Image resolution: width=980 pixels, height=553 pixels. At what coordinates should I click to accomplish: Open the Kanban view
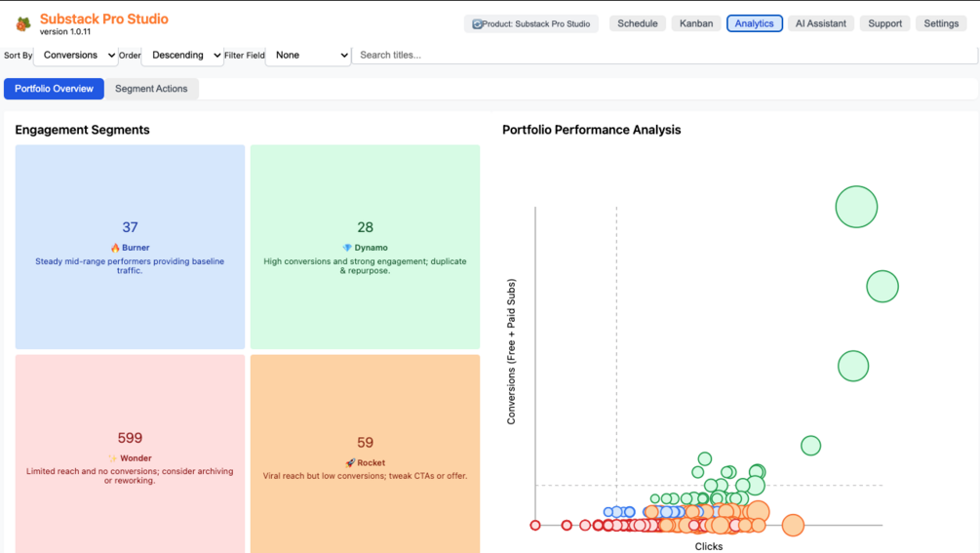click(x=696, y=23)
